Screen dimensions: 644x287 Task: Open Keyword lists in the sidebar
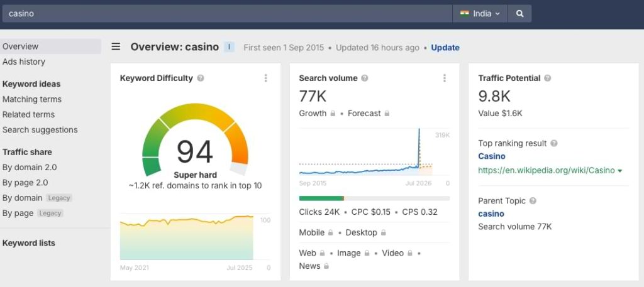(29, 243)
